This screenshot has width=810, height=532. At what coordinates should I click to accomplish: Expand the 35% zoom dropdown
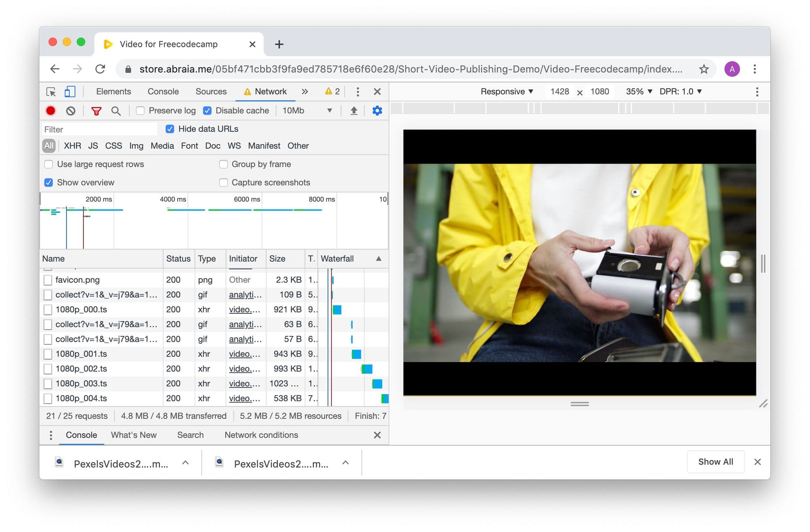pyautogui.click(x=639, y=92)
